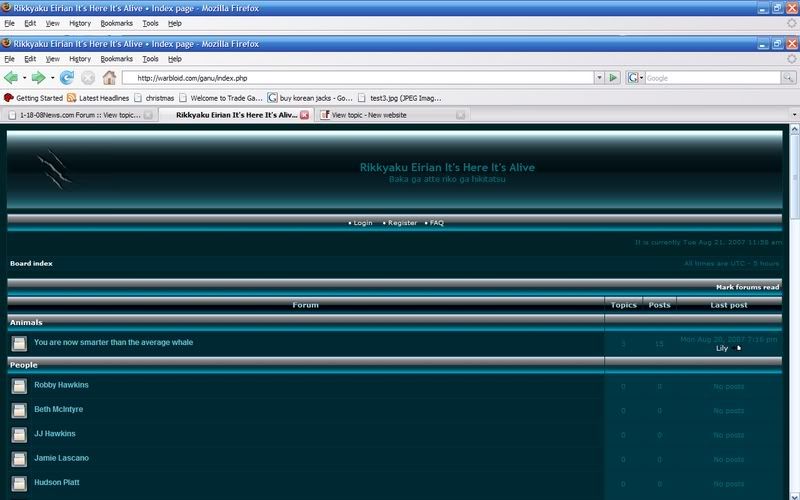Open the Back button history dropdown arrow

click(x=24, y=78)
